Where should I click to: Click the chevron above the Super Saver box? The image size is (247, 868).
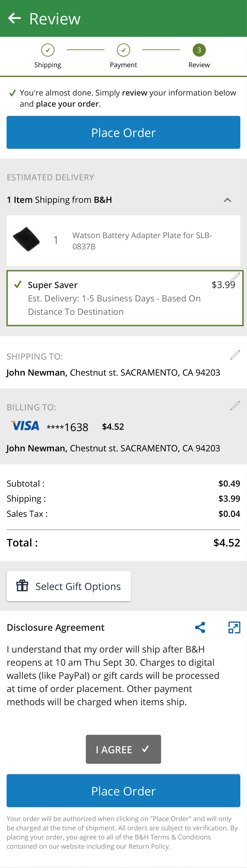click(227, 200)
